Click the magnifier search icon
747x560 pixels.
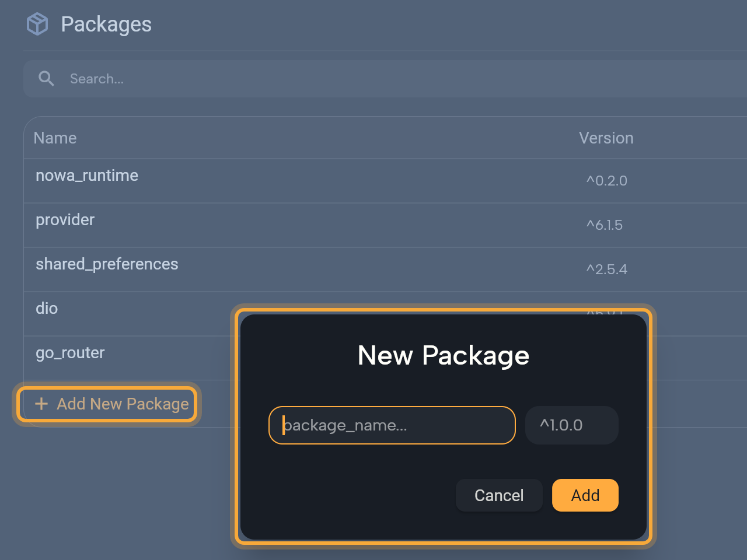point(46,79)
